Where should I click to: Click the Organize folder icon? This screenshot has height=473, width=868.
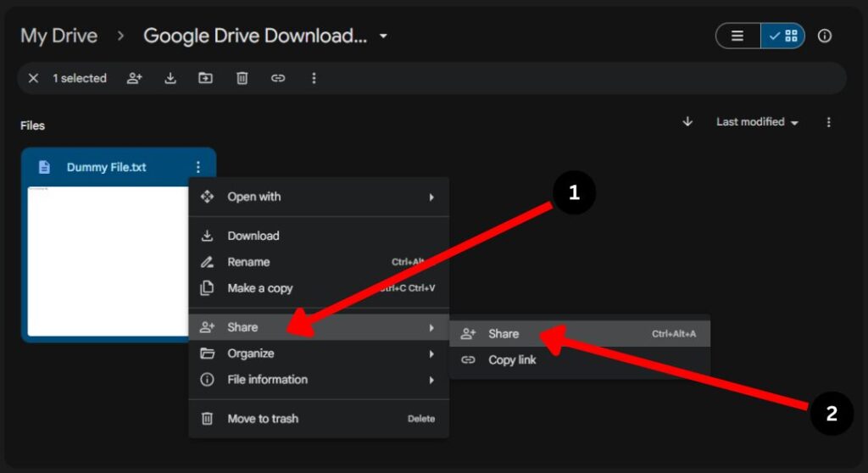(207, 353)
